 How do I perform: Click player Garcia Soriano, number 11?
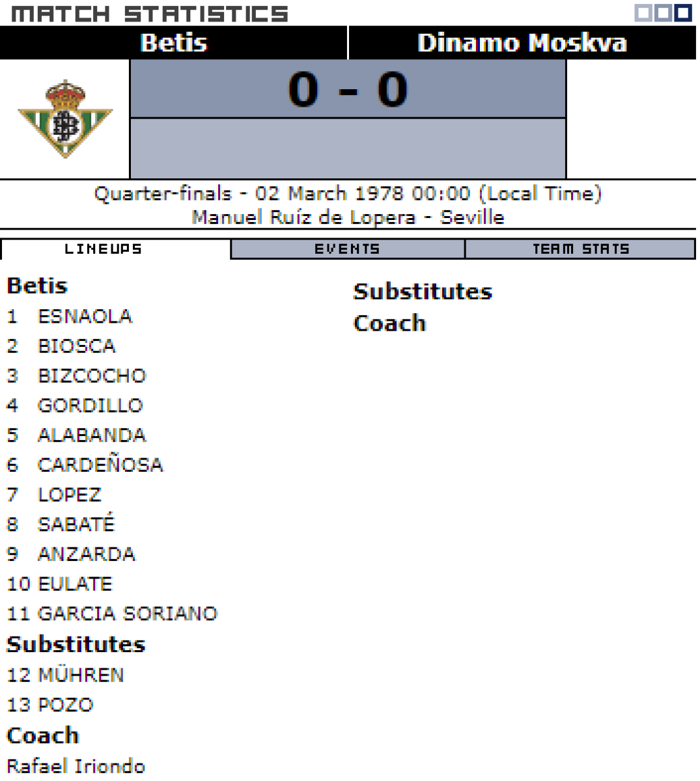128,614
